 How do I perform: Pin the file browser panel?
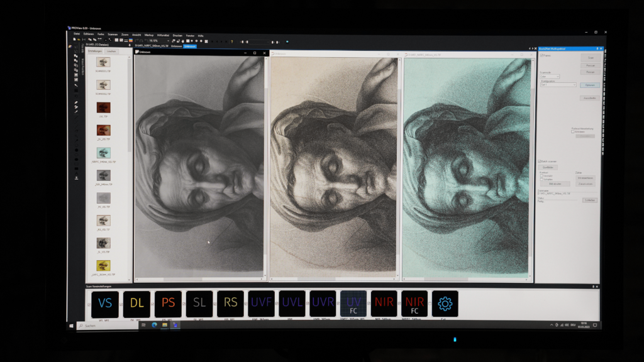(x=130, y=45)
